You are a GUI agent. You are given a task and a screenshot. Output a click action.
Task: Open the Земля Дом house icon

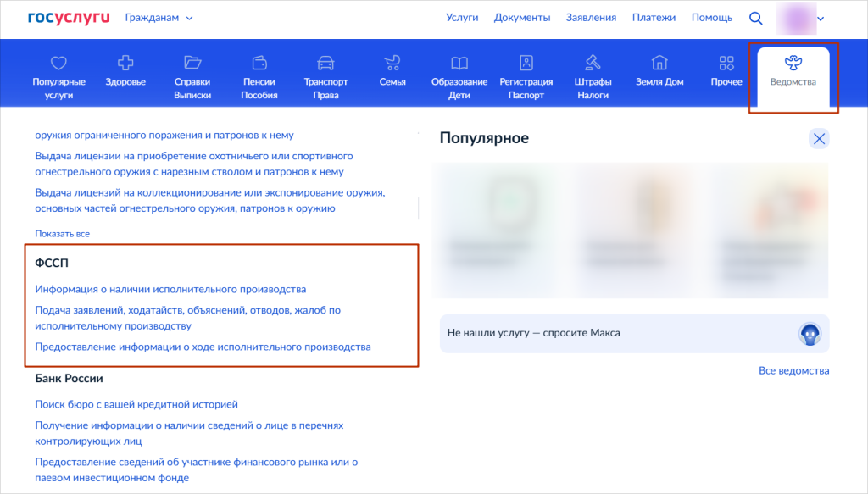[x=659, y=63]
